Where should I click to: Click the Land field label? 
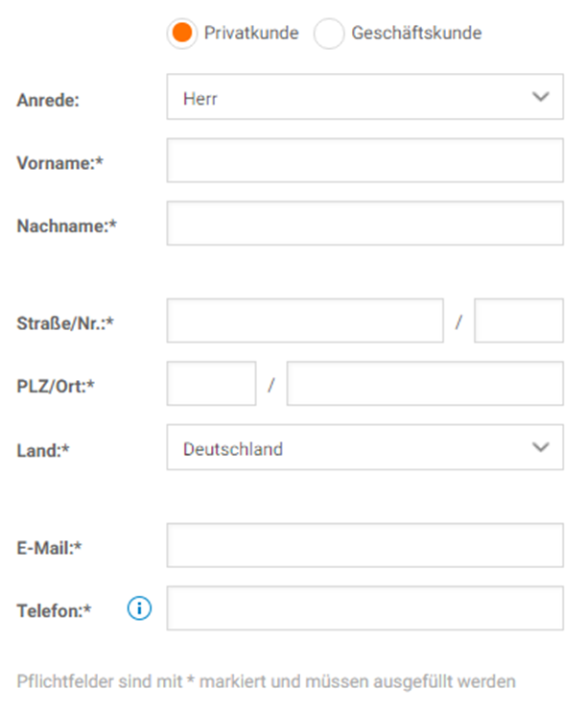click(x=43, y=451)
